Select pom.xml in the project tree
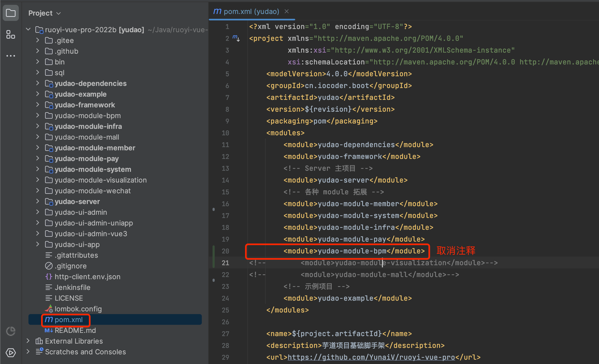The width and height of the screenshot is (599, 364). [68, 320]
